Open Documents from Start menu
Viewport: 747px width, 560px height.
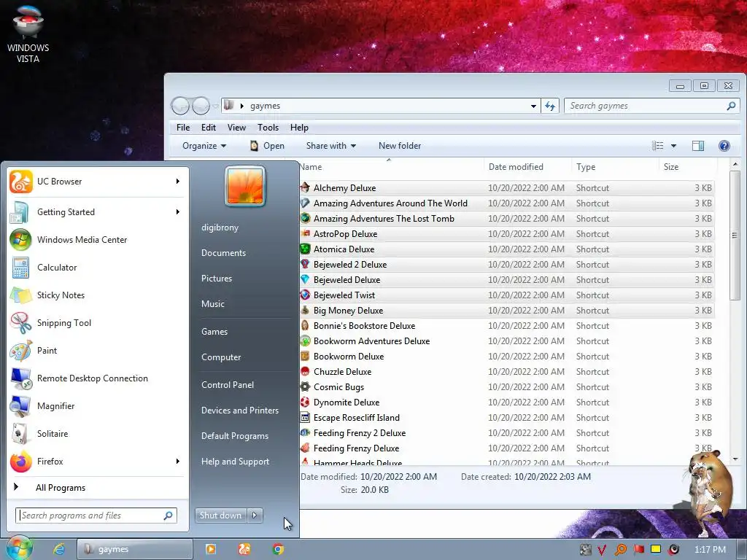(223, 253)
